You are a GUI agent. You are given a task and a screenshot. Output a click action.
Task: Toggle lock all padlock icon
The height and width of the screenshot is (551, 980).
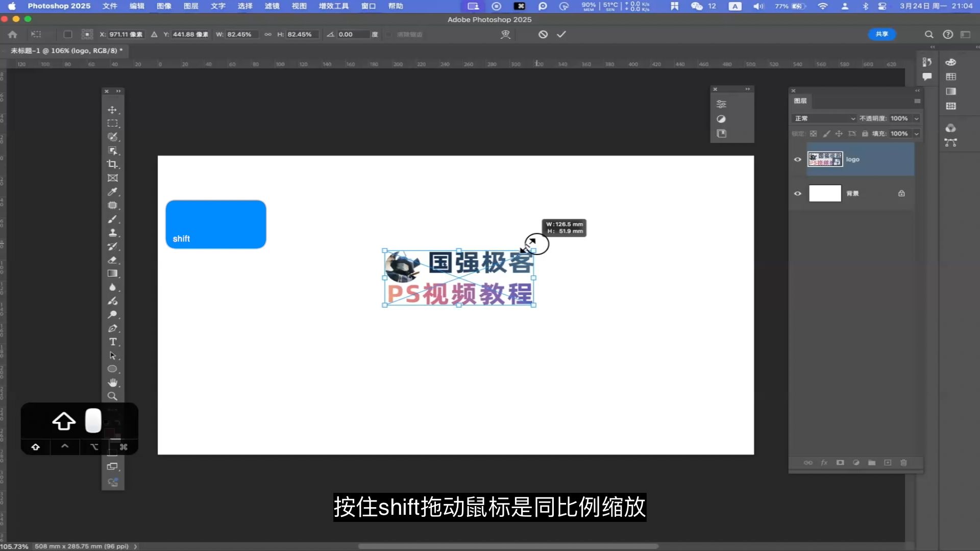[x=865, y=134]
